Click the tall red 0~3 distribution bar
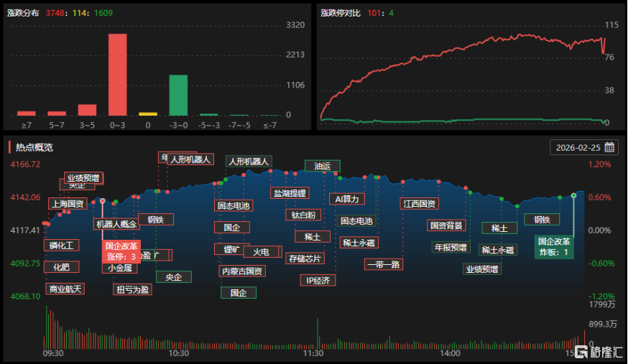Viewport: 628px width, 364px height. (x=117, y=75)
